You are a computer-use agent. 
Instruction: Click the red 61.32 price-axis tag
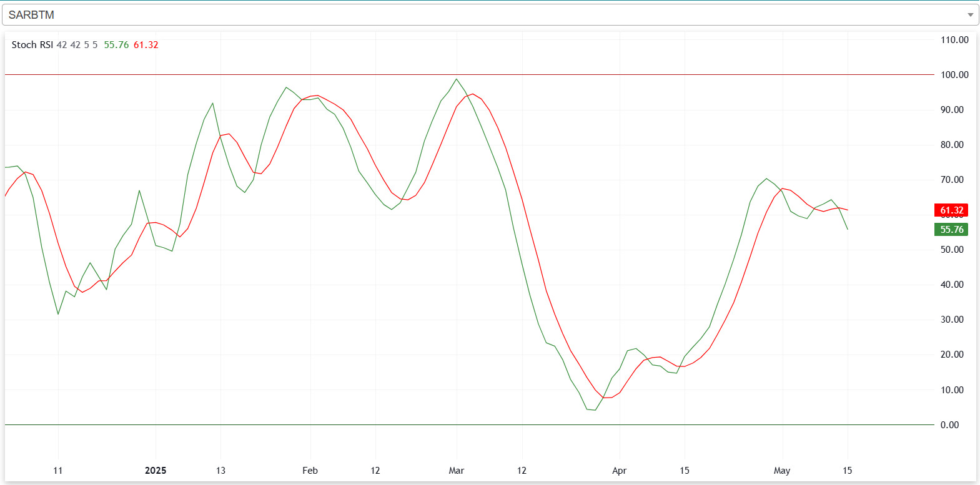951,210
